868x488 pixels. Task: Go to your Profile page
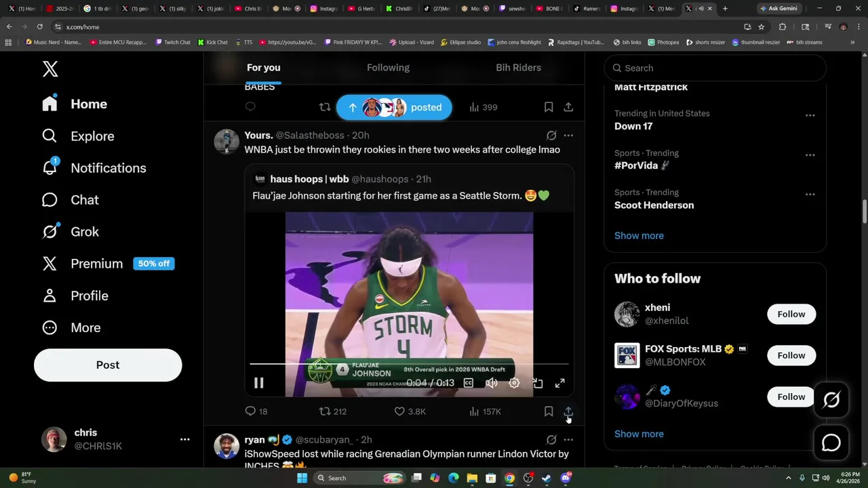(75, 296)
